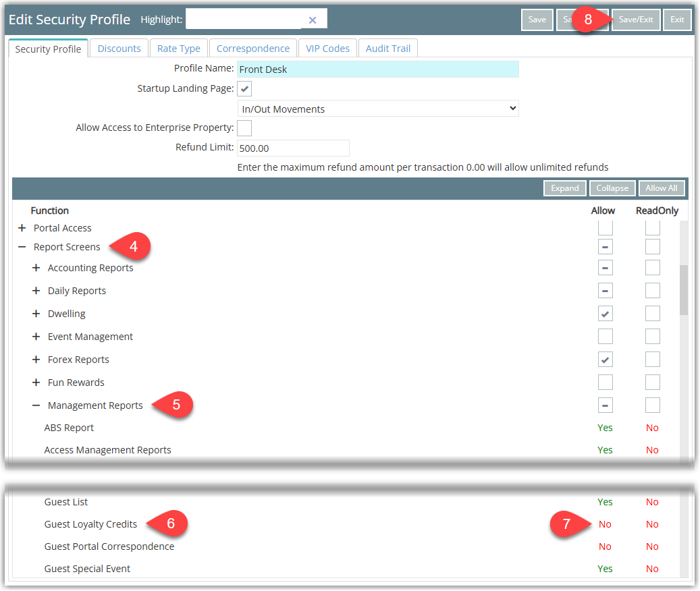Viewport: 700px width, 591px height.
Task: Check ReadOnly for Management Reports
Action: click(653, 405)
